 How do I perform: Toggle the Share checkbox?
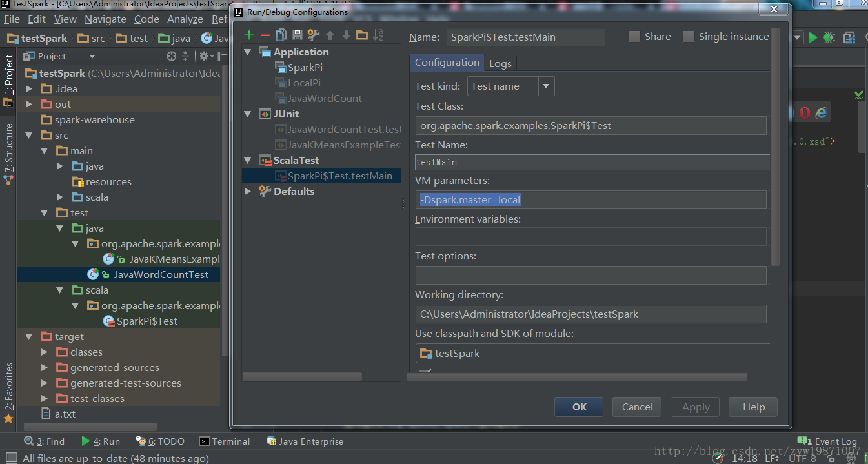click(x=634, y=37)
